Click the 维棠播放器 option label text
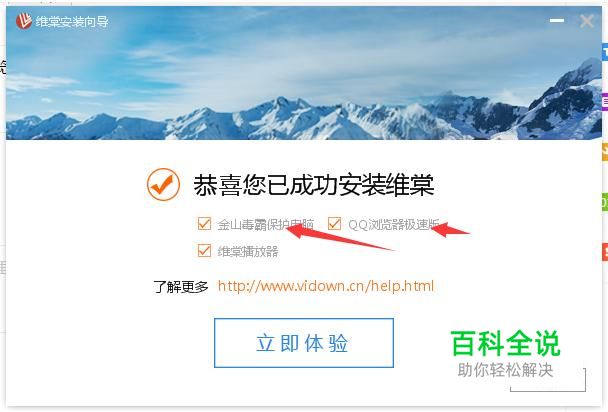This screenshot has height=412, width=608. 248,252
